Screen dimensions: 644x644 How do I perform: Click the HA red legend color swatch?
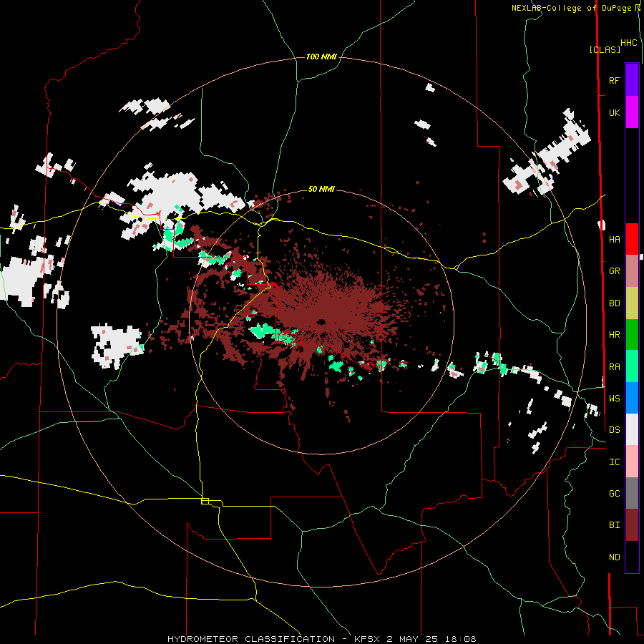(x=632, y=239)
